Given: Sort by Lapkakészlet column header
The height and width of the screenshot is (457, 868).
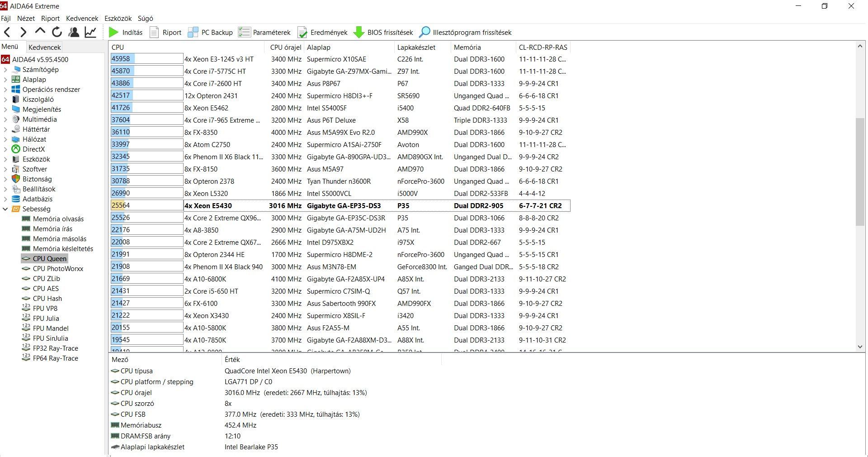Looking at the screenshot, I should pyautogui.click(x=423, y=47).
